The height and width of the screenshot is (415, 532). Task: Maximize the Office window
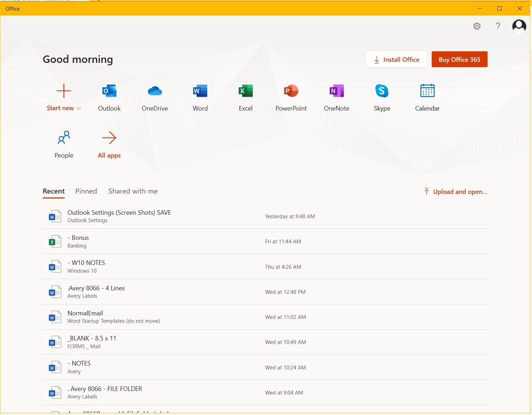500,8
